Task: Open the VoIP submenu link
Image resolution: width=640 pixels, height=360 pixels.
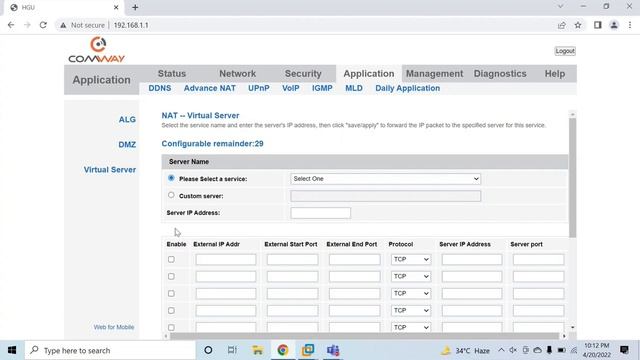Action: (291, 88)
